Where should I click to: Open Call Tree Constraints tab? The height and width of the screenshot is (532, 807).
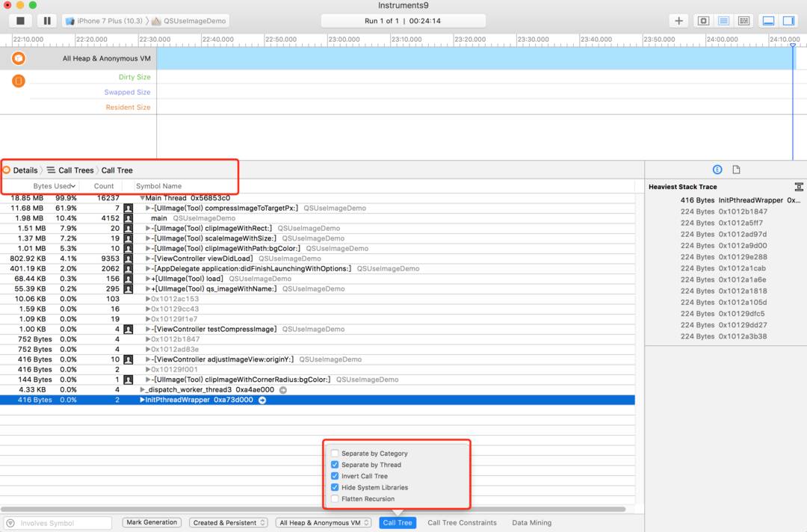[463, 523]
